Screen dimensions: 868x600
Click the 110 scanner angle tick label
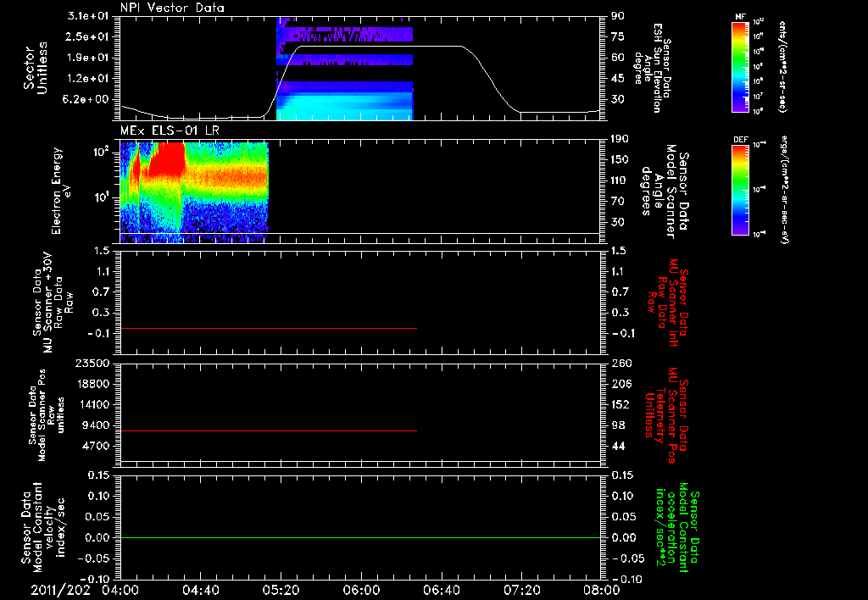click(x=620, y=181)
